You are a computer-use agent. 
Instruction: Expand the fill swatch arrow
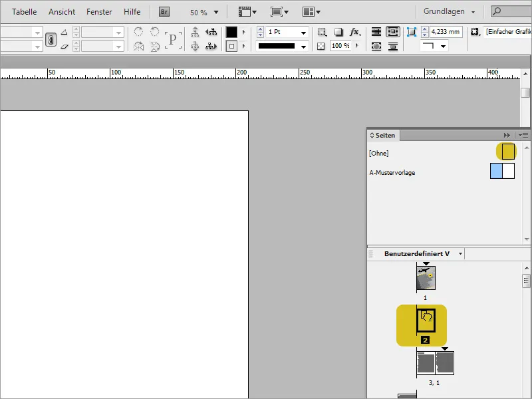click(x=243, y=32)
